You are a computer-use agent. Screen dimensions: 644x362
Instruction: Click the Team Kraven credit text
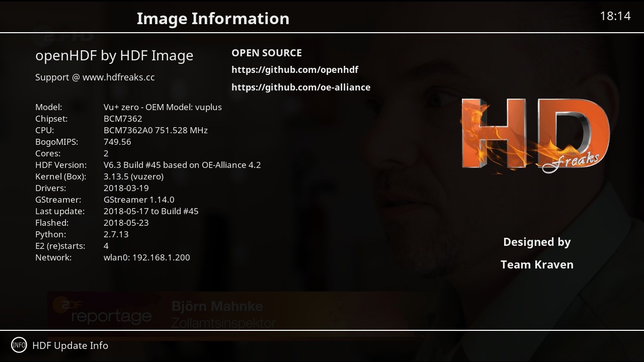tap(537, 264)
